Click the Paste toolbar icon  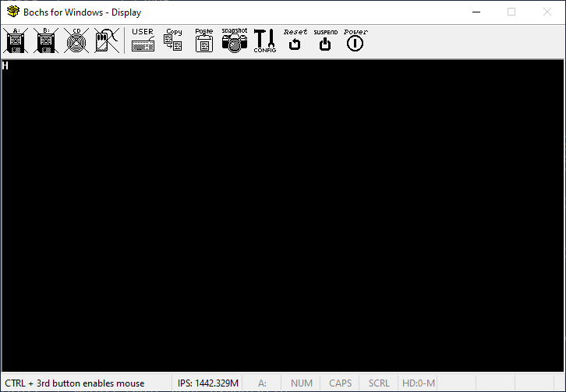click(x=204, y=41)
